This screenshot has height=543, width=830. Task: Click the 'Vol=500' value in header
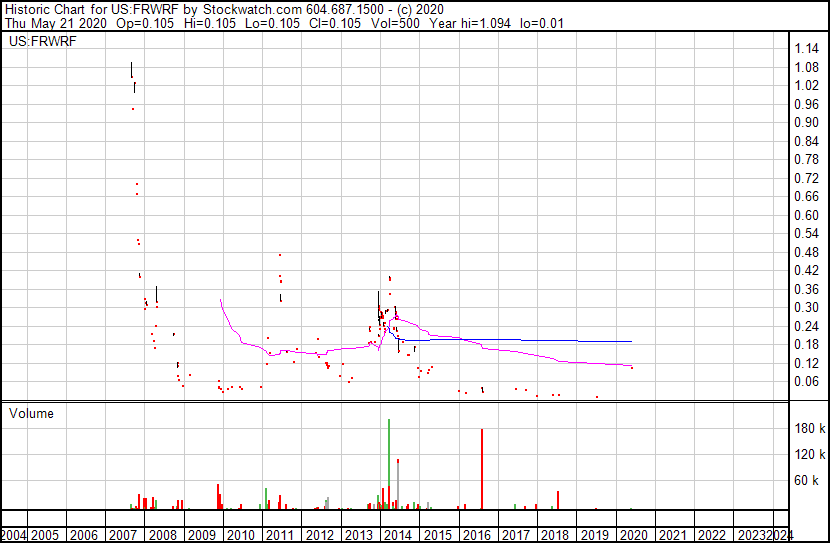tap(395, 23)
